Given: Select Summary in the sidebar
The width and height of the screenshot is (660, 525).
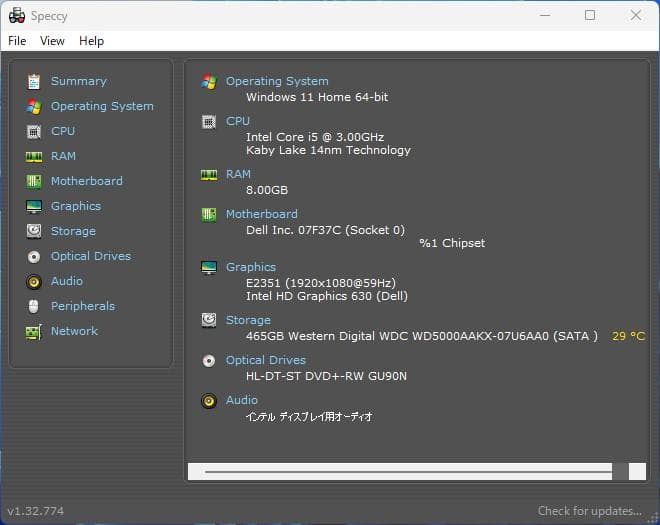Looking at the screenshot, I should tap(79, 81).
